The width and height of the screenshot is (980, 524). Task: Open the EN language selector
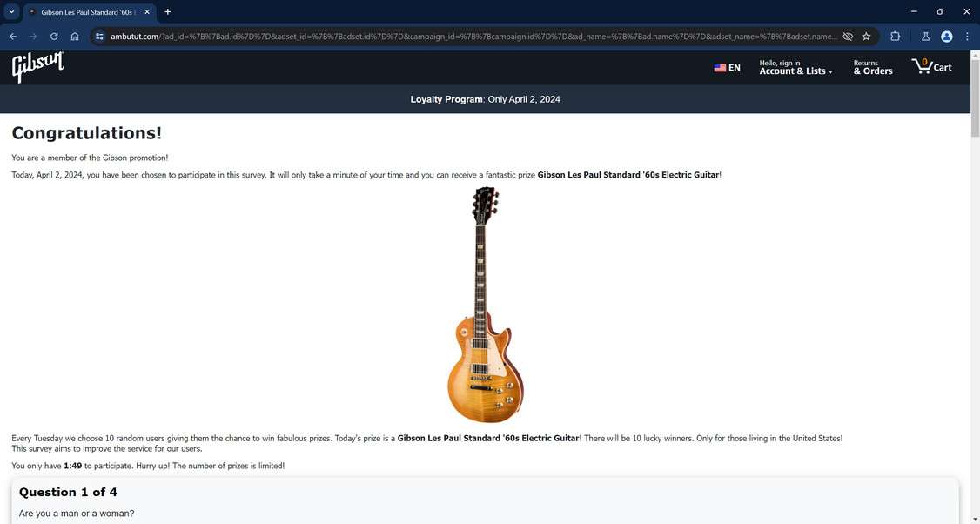[x=727, y=68]
